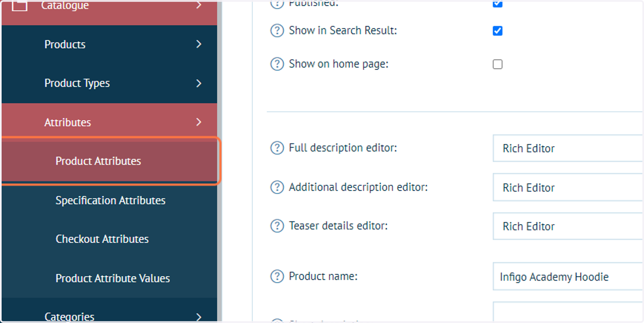The image size is (644, 323).
Task: Click the 'Show on home page:' label
Action: [x=339, y=64]
